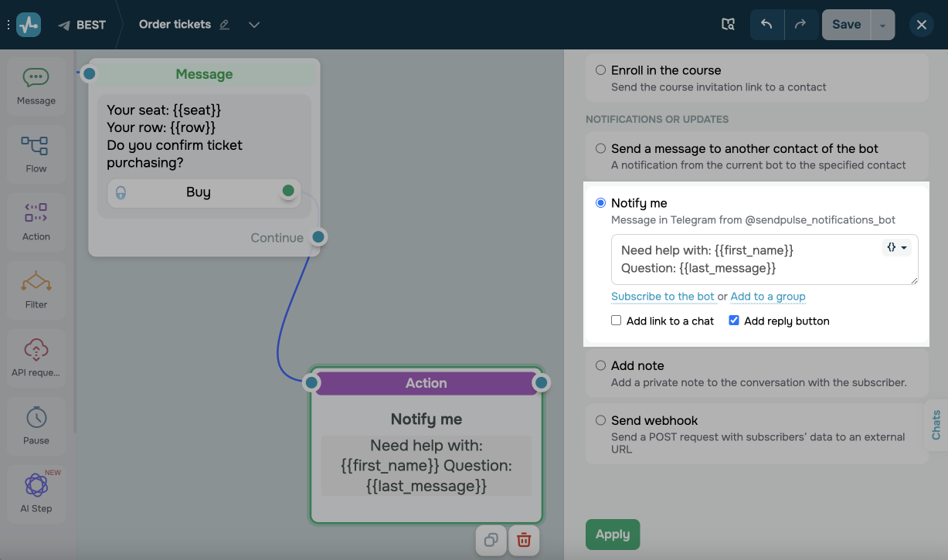
Task: Open the Chats side tab
Action: point(936,425)
